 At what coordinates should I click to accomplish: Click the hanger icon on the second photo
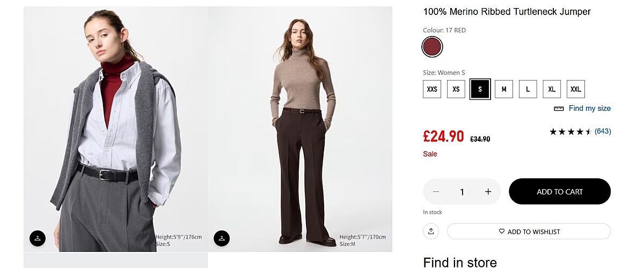coord(222,238)
